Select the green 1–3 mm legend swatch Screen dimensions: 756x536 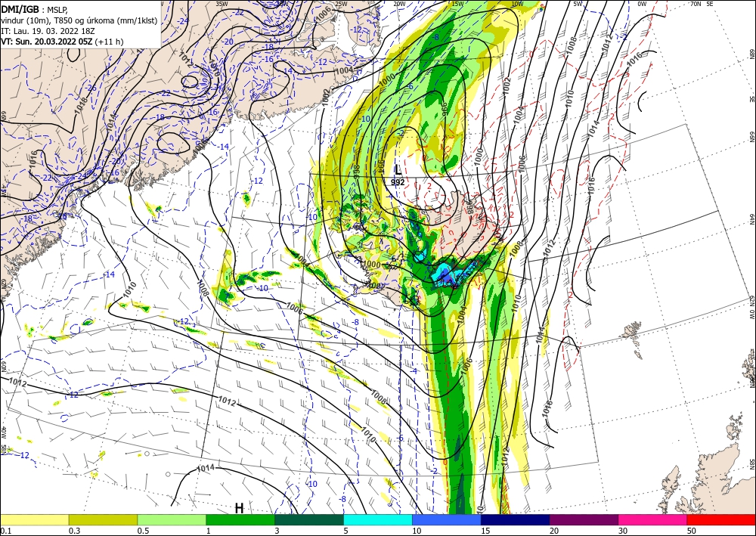240,519
